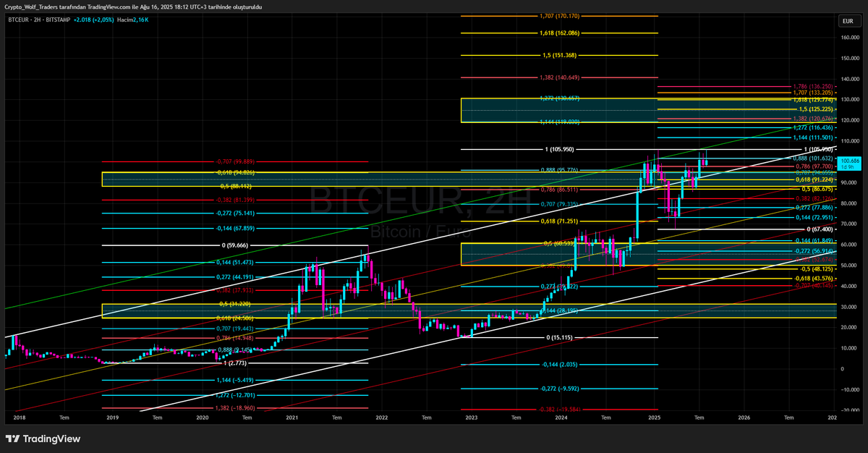Click the TradingView logo

43,439
